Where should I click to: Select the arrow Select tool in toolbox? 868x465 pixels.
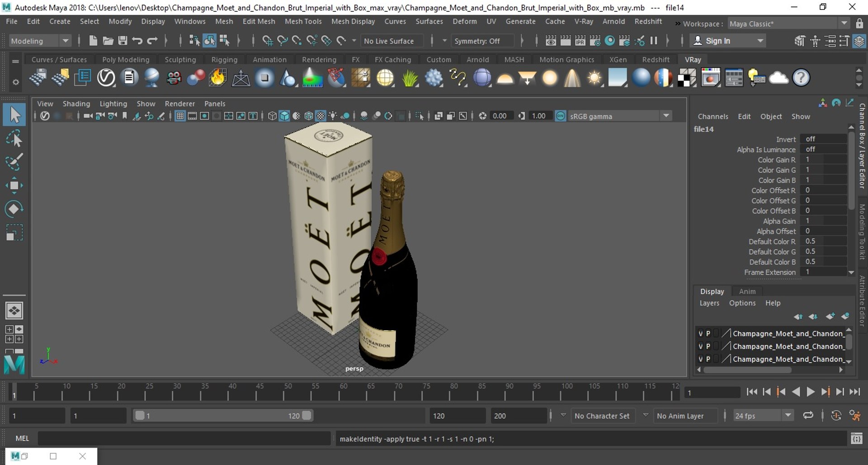14,114
